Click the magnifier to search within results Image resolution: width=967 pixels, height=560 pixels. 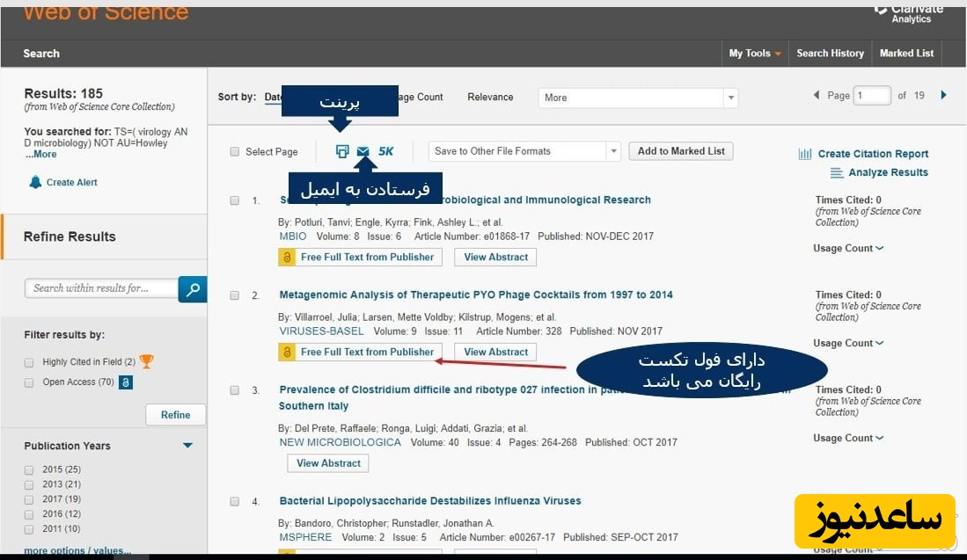pyautogui.click(x=192, y=288)
